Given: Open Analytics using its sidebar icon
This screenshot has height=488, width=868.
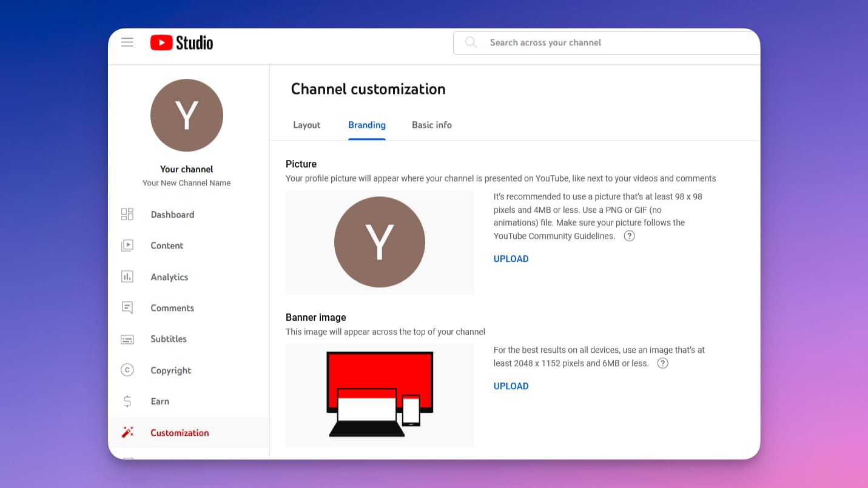Looking at the screenshot, I should pyautogui.click(x=127, y=276).
